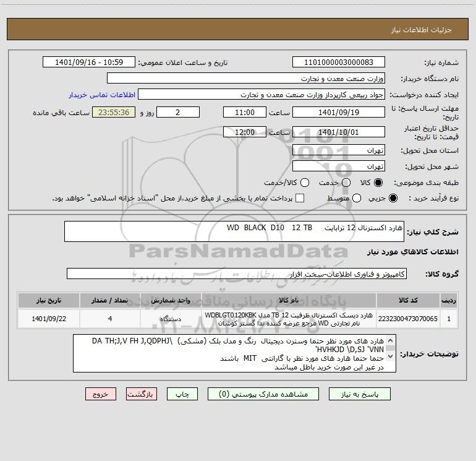The image size is (476, 461).
Task: Select the جزیی purchase type radio
Action: click(x=393, y=198)
